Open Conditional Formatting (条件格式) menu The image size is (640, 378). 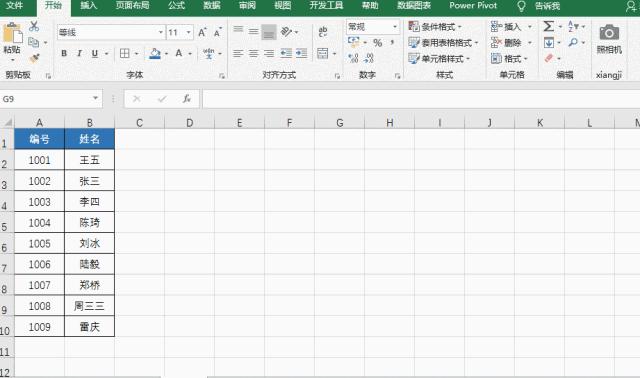click(435, 27)
